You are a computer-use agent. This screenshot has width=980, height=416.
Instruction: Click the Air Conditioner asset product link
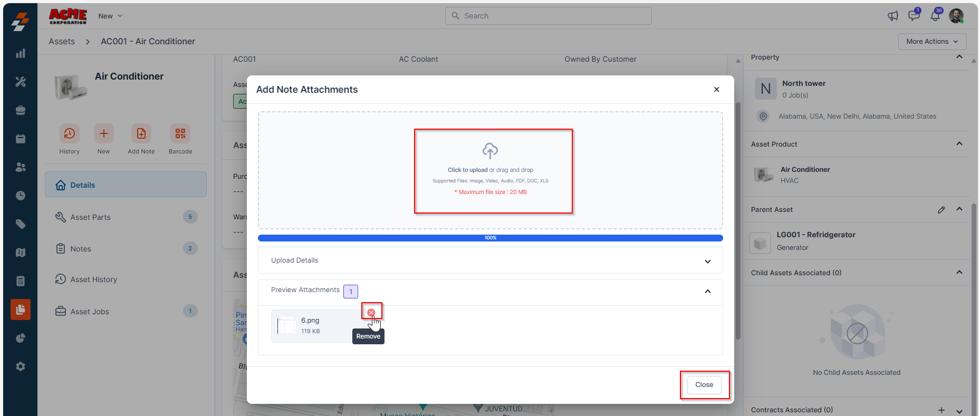pos(805,169)
